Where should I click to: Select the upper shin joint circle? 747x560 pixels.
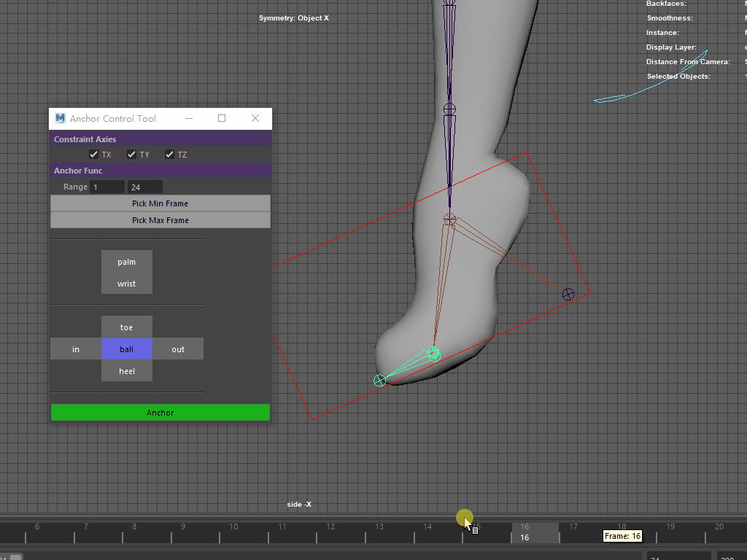click(x=449, y=109)
